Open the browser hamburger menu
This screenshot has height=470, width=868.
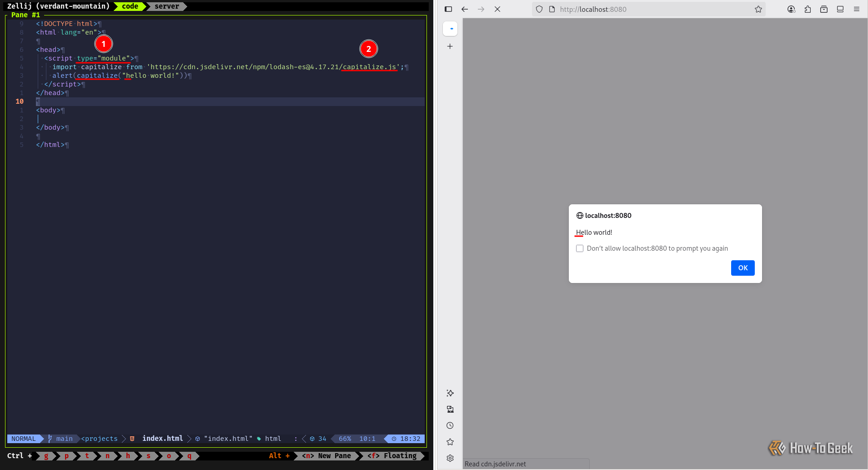(x=857, y=9)
